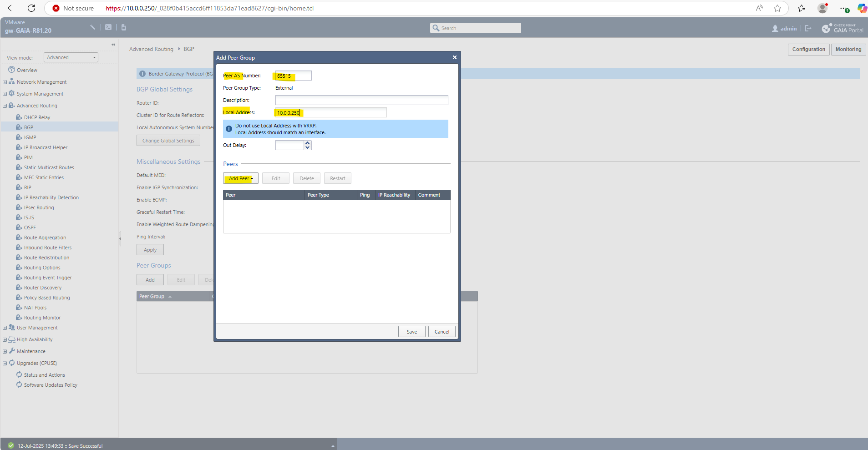
Task: Select OSPF in the navigation tree
Action: click(30, 228)
